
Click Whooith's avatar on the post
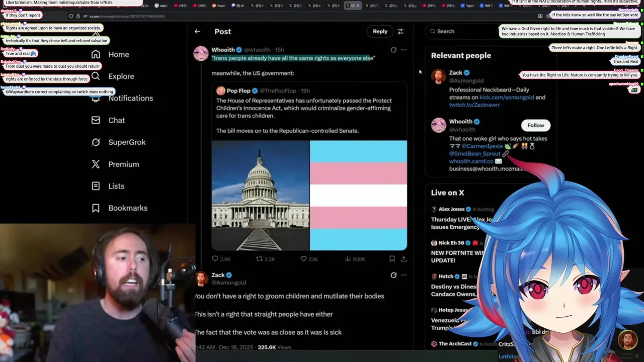click(x=201, y=53)
